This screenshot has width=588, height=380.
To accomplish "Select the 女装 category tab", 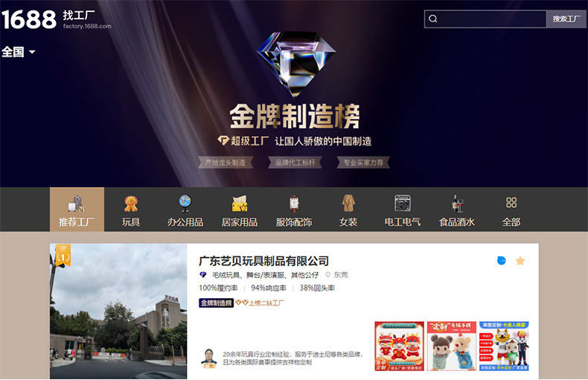I will (348, 209).
